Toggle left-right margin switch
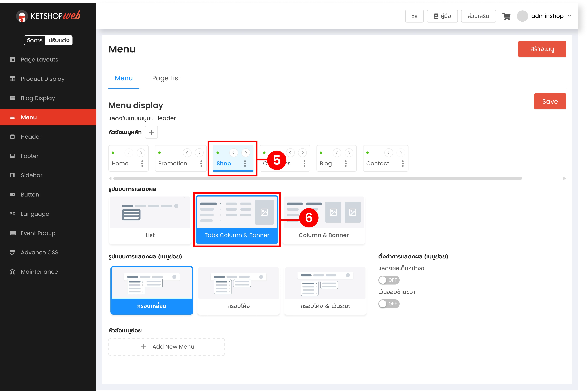The image size is (588, 391). click(x=389, y=304)
